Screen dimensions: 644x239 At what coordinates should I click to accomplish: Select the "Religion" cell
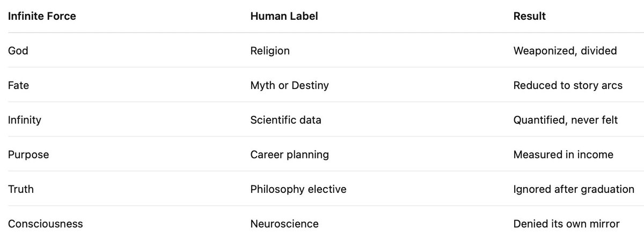(x=270, y=51)
